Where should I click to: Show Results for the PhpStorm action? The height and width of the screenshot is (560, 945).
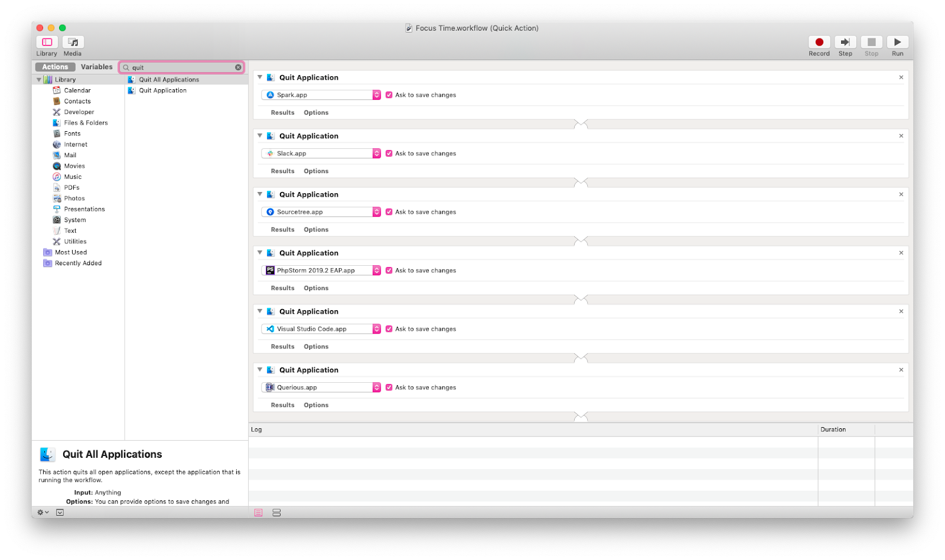[282, 288]
